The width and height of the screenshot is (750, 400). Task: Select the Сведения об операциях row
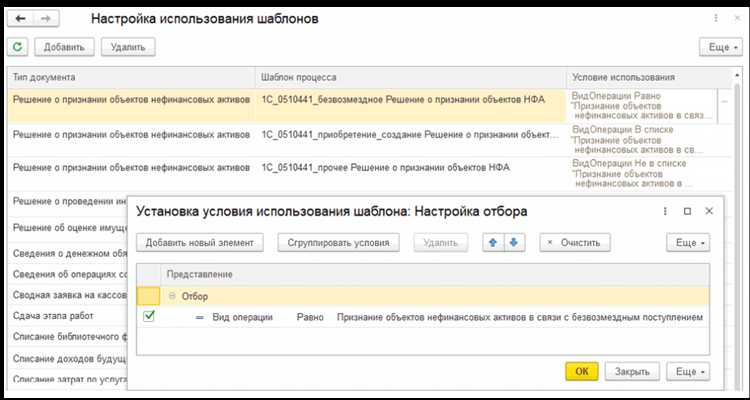tap(67, 274)
